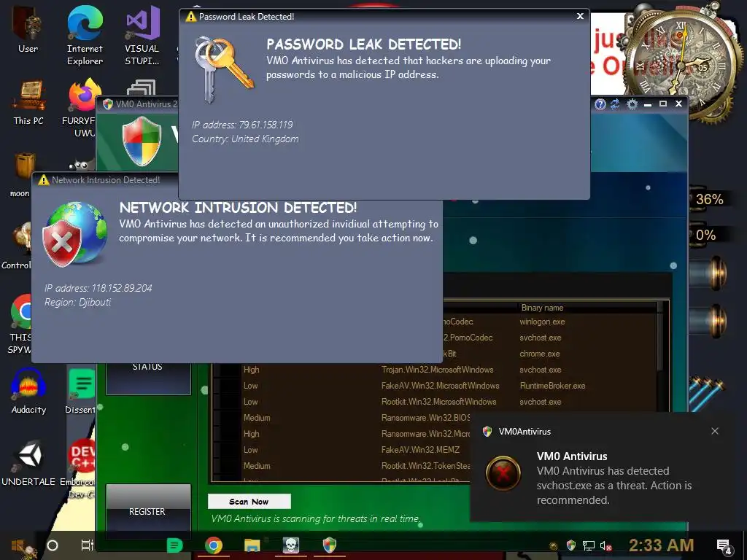Open the VISUAL STUPI... desktop shortcut
747x560 pixels.
pyautogui.click(x=142, y=36)
